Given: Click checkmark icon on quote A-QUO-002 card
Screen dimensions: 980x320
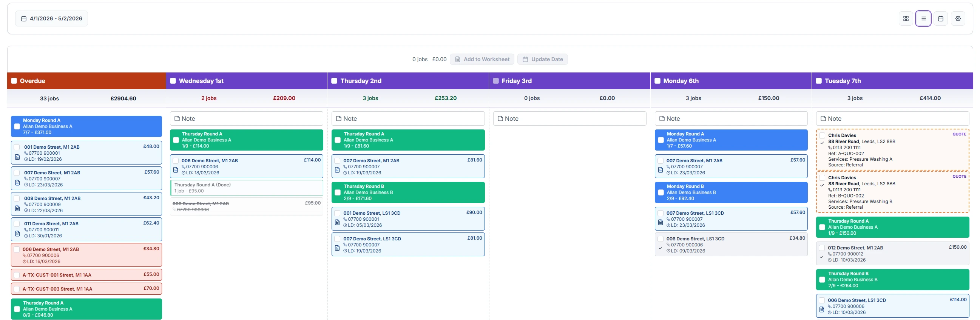Looking at the screenshot, I should tap(822, 143).
